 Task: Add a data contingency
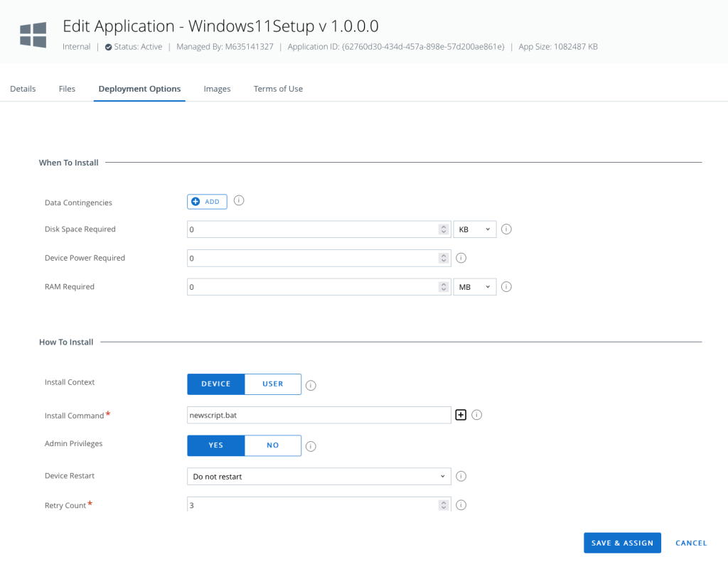pyautogui.click(x=207, y=202)
